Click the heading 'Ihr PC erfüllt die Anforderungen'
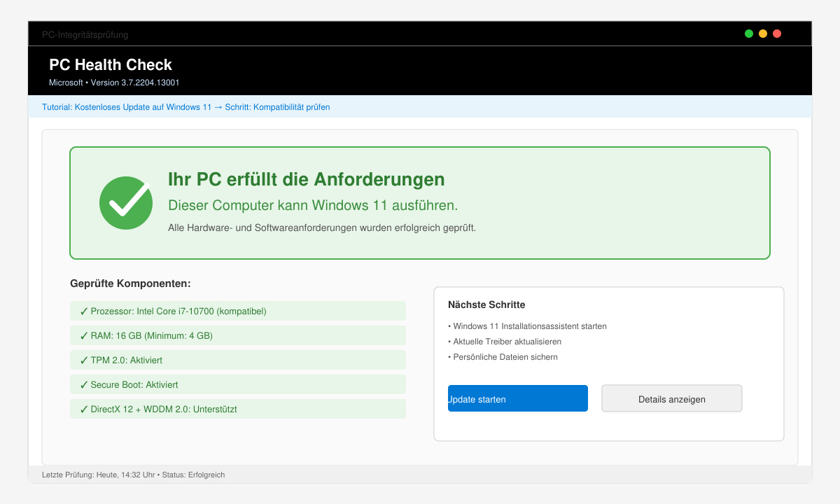This screenshot has width=840, height=504. click(307, 179)
